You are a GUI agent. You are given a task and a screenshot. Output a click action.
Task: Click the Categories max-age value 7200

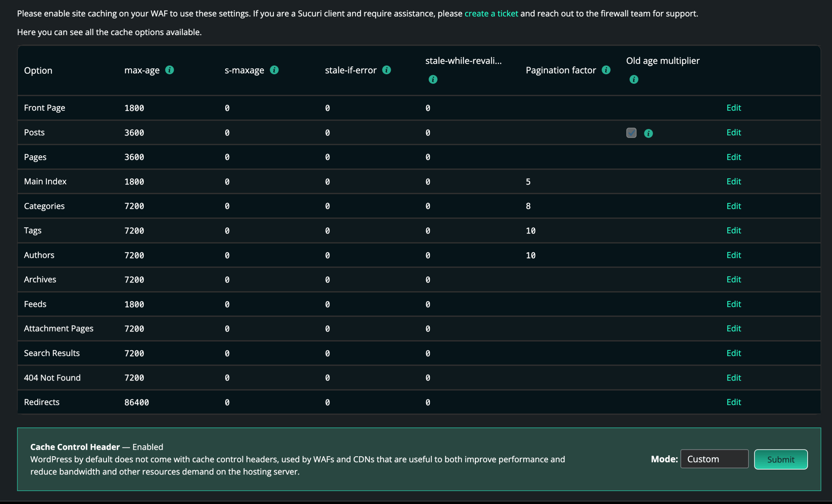(134, 206)
